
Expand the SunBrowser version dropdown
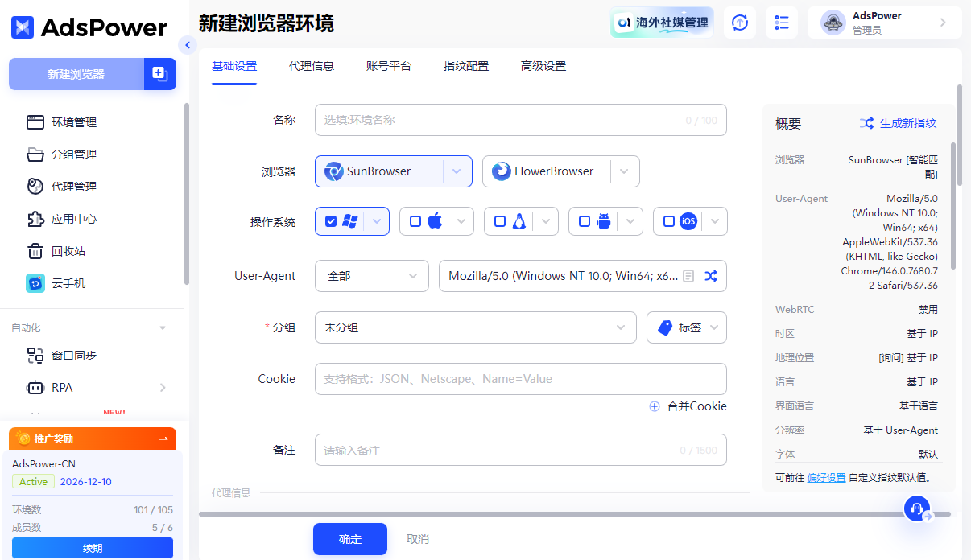pos(457,171)
